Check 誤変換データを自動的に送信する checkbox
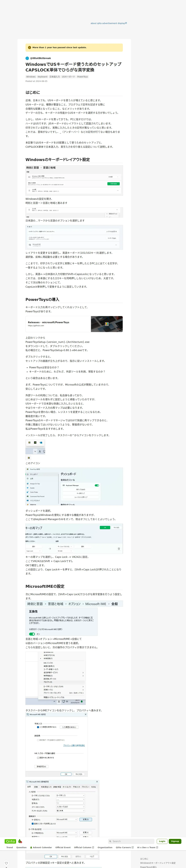 pyautogui.click(x=38, y=740)
